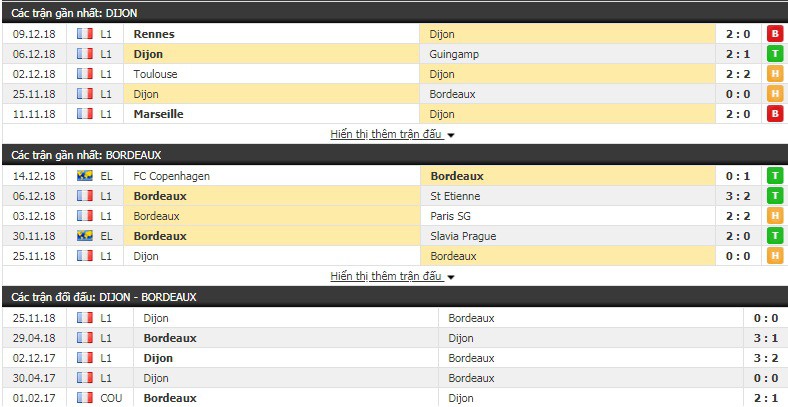This screenshot has width=788, height=407.
Task: Click the green T badge for Dijon-Guingamp
Action: [x=775, y=54]
